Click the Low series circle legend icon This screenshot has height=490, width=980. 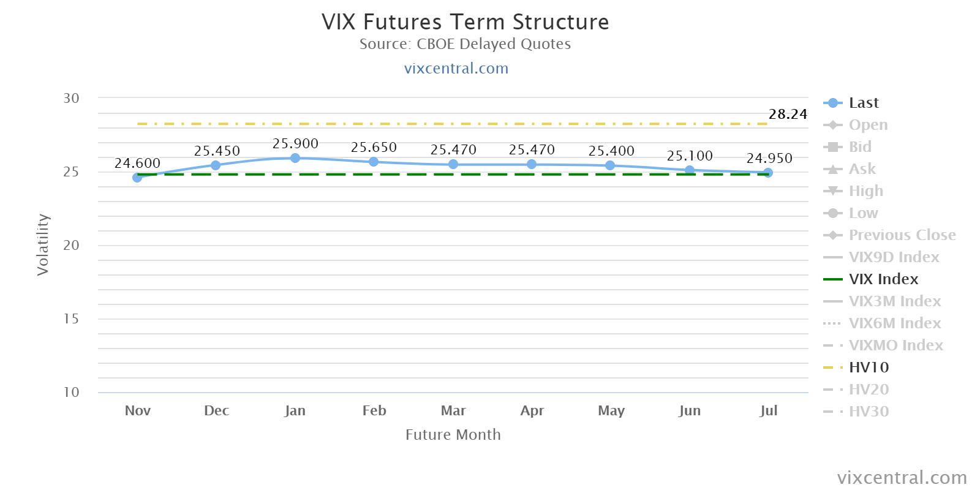[832, 213]
